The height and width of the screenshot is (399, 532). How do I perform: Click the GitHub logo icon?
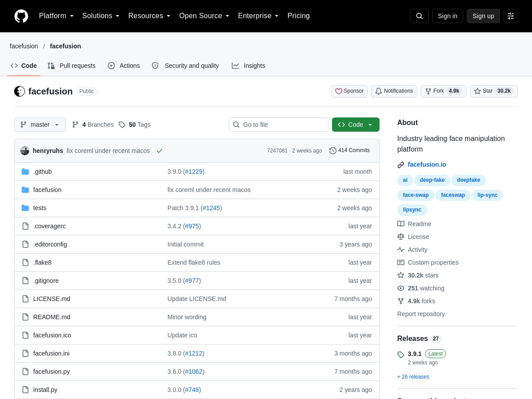21,16
